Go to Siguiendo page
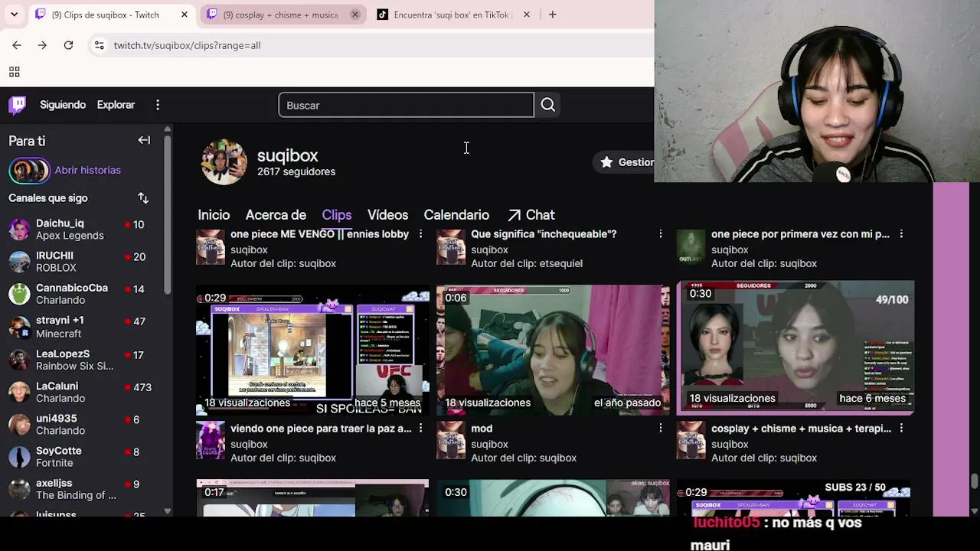 click(x=63, y=105)
